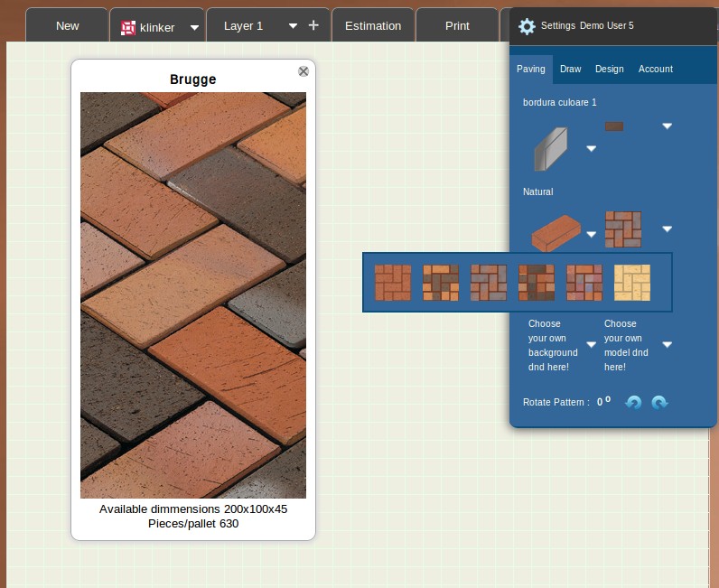Click Choose your own model area

626,345
